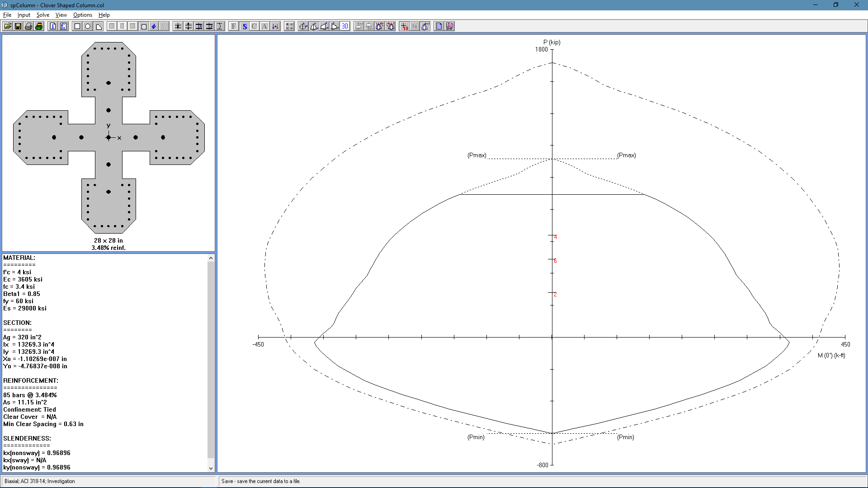Click the Print icon in toolbar
This screenshot has width=868, height=488.
[x=28, y=26]
